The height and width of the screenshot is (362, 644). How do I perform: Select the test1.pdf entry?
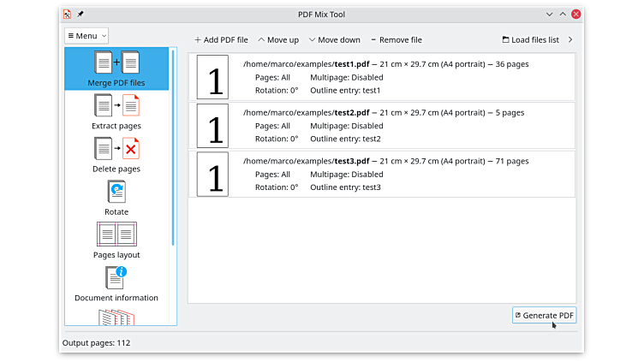point(385,77)
